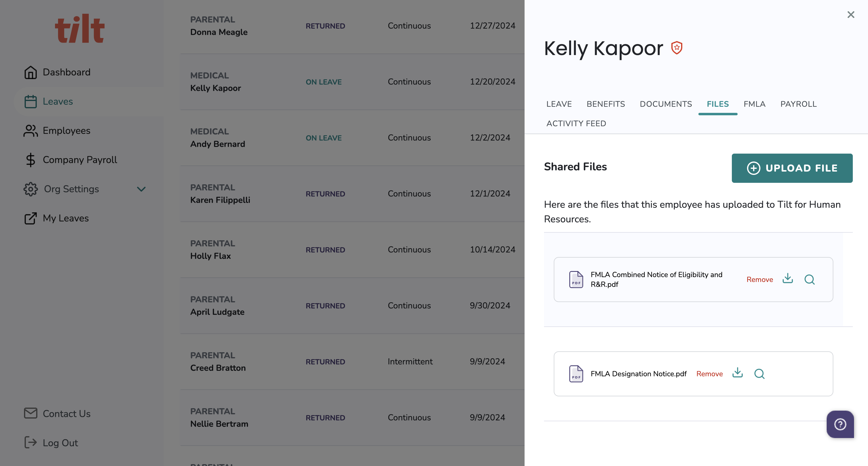Download the FMLA Designation Notice.pdf file

[x=737, y=373]
